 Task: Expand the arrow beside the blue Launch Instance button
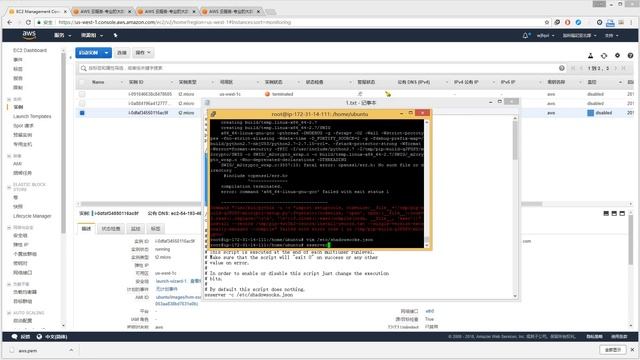[106, 53]
